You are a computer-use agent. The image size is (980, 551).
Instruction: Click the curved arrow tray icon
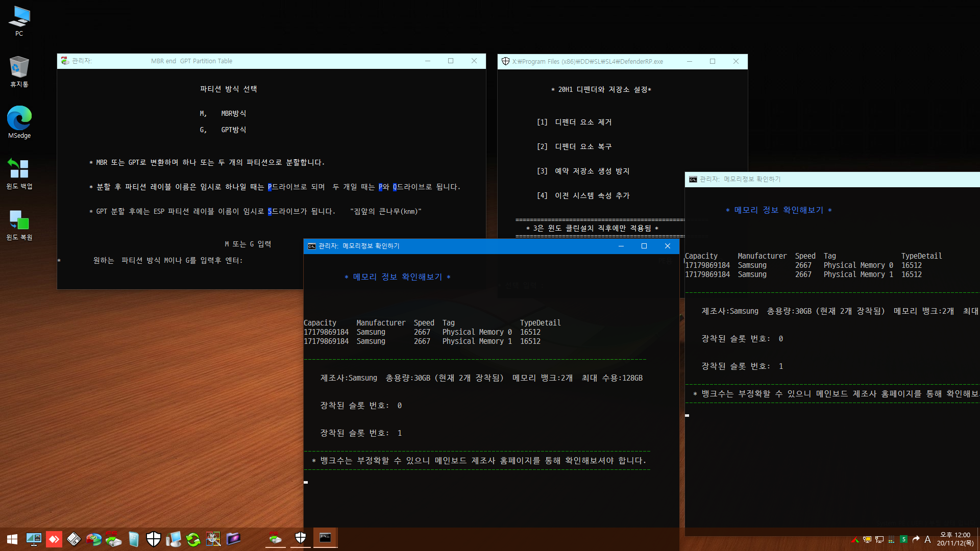(916, 539)
